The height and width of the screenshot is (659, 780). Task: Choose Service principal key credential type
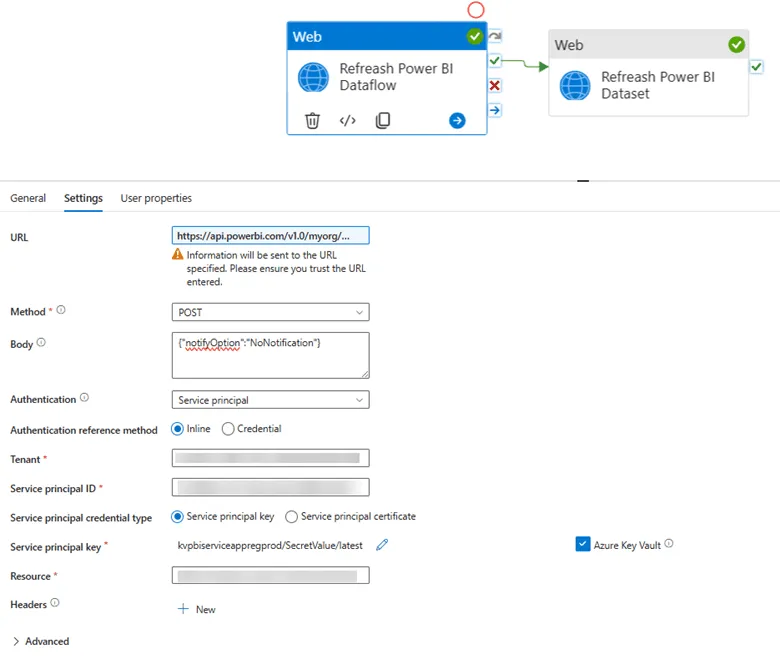(x=177, y=517)
